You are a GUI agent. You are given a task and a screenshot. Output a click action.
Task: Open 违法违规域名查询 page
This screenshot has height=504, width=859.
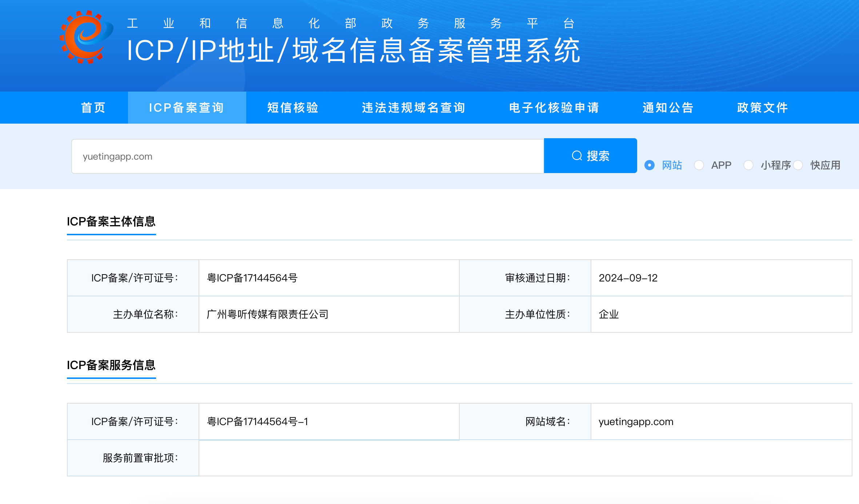click(x=413, y=108)
